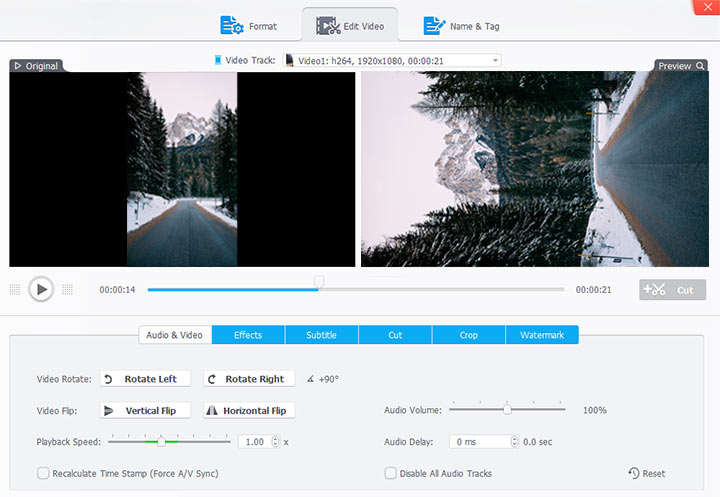Click the Audio Delay stepper arrows

(514, 441)
